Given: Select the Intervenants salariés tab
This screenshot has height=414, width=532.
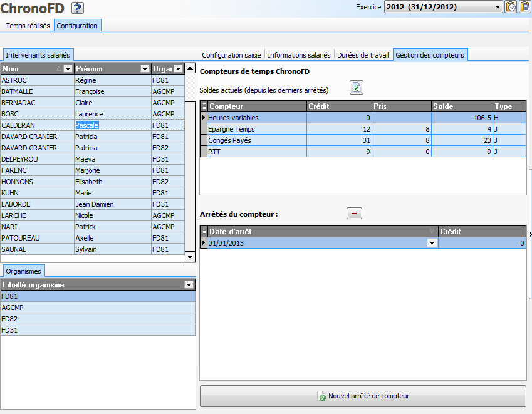Looking at the screenshot, I should point(38,55).
